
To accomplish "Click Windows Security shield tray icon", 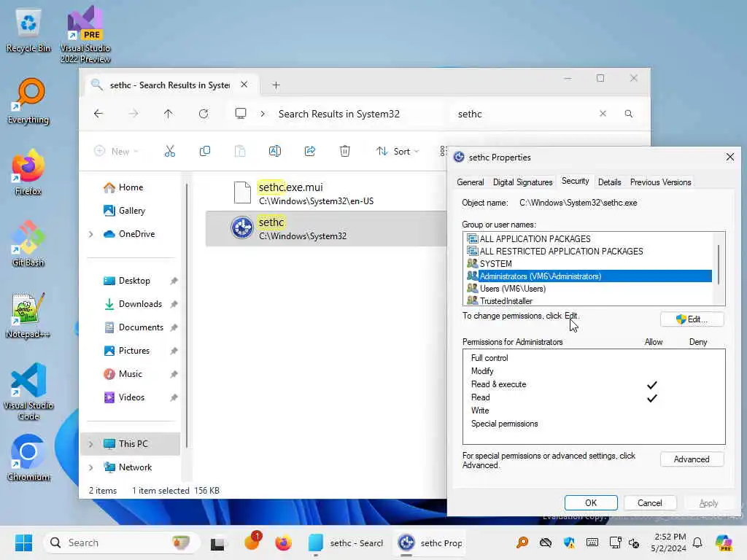I will 569,542.
